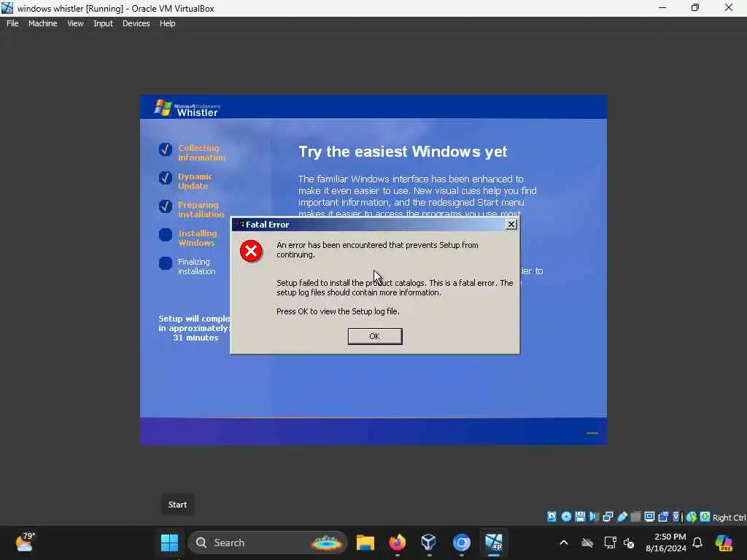Screen dimensions: 747x560
Task: Open the View menu
Action: pos(75,23)
